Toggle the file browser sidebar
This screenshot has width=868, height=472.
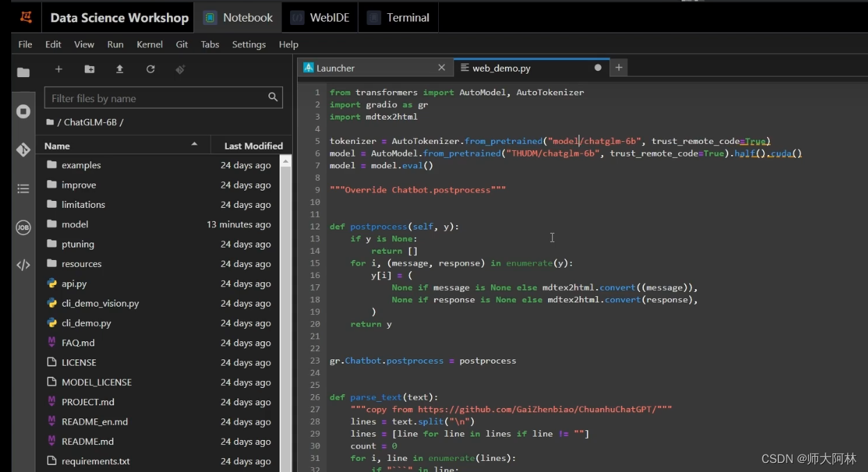click(x=23, y=72)
